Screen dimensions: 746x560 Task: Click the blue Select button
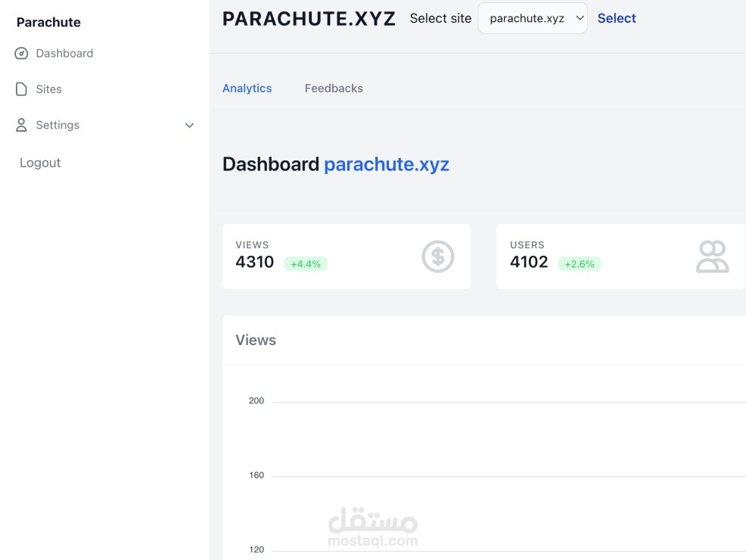(x=617, y=18)
